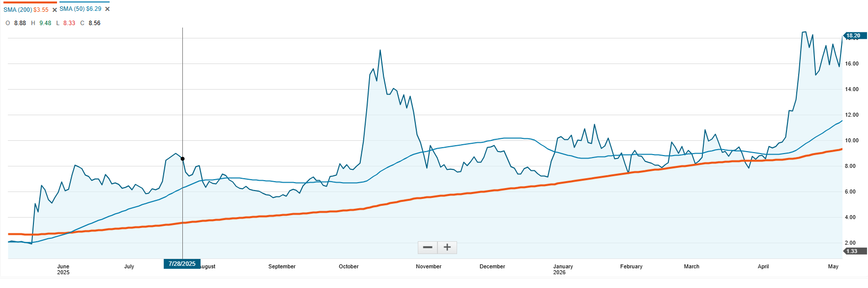Viewport: 868px width, 288px height.
Task: Click the September axis label
Action: coord(282,266)
